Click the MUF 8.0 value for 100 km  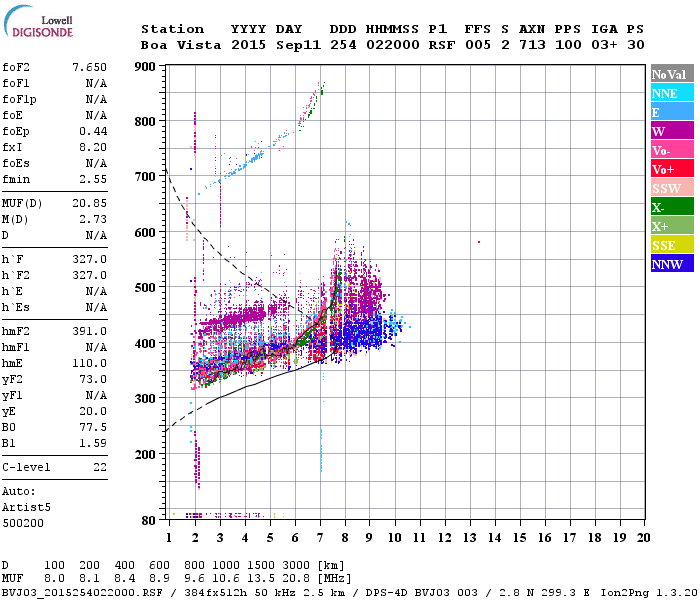pyautogui.click(x=54, y=579)
